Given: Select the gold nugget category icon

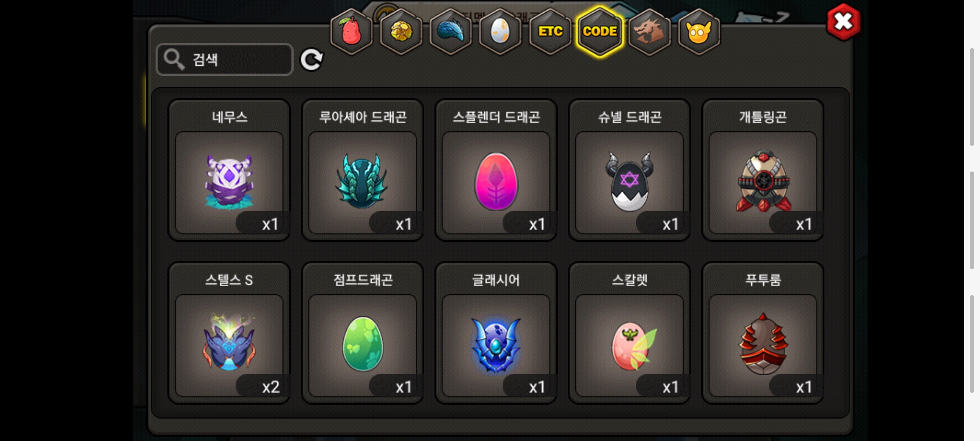Looking at the screenshot, I should (401, 32).
